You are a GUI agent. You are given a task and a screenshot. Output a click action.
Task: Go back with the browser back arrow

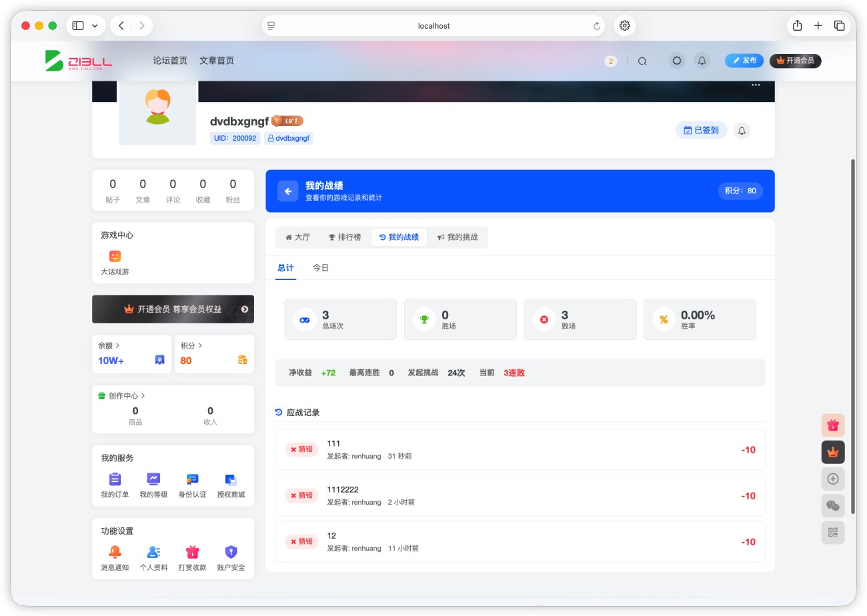pyautogui.click(x=121, y=26)
